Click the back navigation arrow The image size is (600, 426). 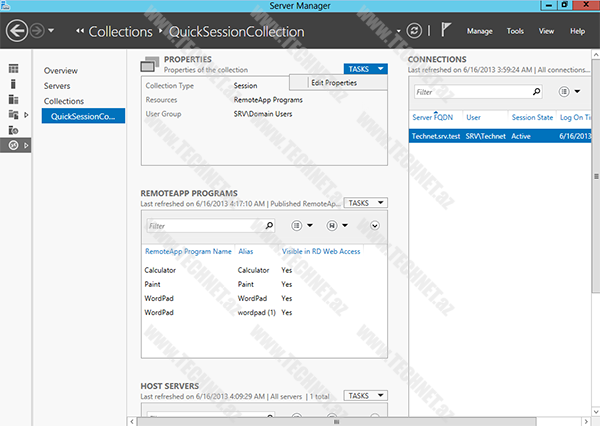pos(16,31)
